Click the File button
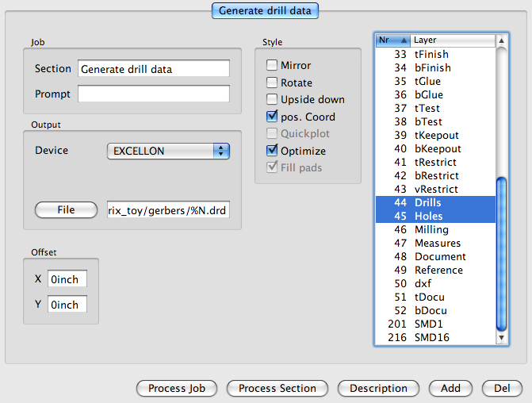The height and width of the screenshot is (403, 532). [x=66, y=209]
